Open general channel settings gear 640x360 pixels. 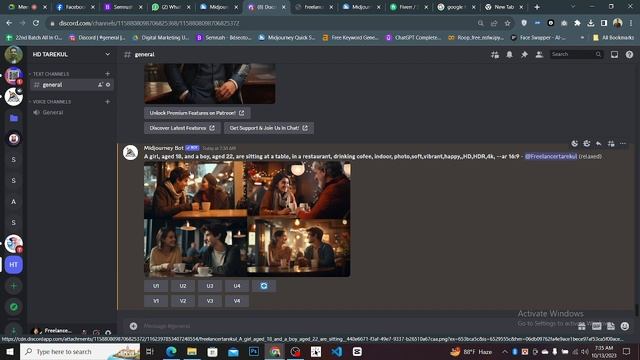[108, 85]
